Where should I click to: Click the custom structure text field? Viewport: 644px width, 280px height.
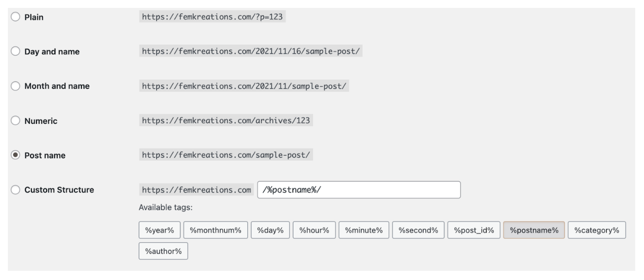coord(359,190)
